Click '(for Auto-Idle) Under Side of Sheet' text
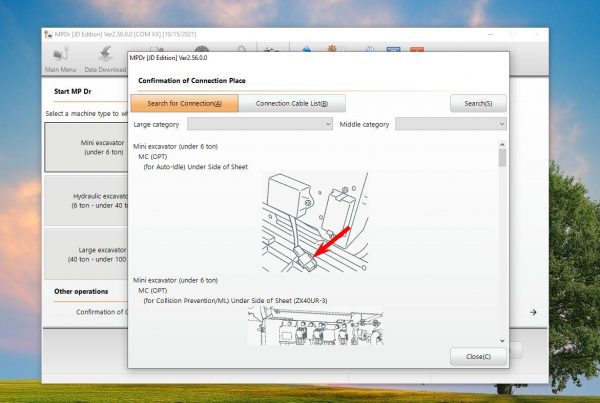 [x=196, y=167]
